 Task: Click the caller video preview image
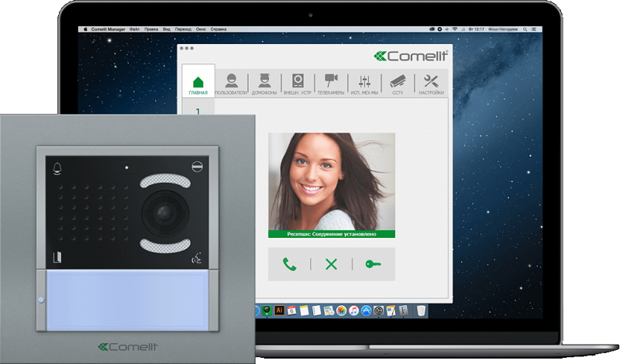tap(332, 182)
